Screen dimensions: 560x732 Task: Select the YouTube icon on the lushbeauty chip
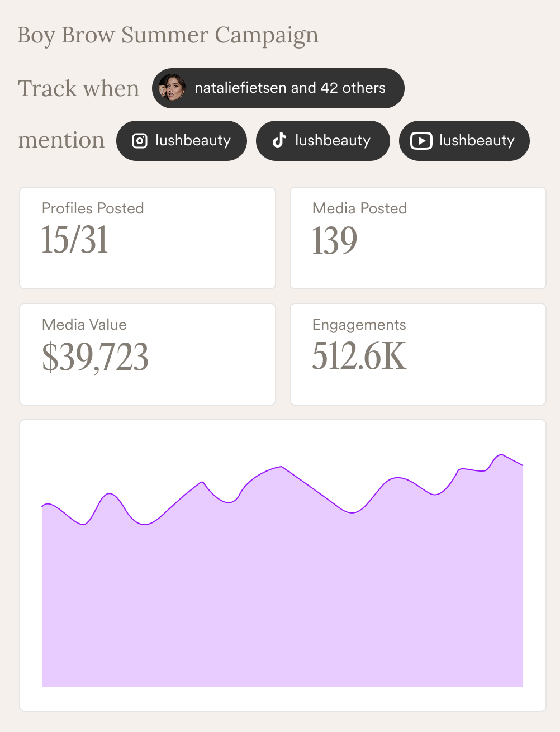422,141
